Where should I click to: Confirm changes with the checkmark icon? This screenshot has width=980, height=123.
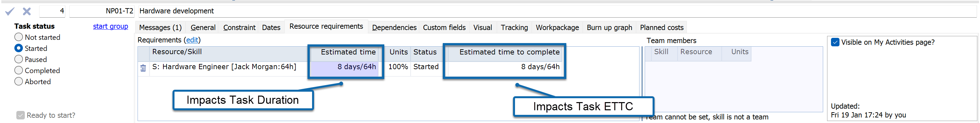click(x=9, y=11)
